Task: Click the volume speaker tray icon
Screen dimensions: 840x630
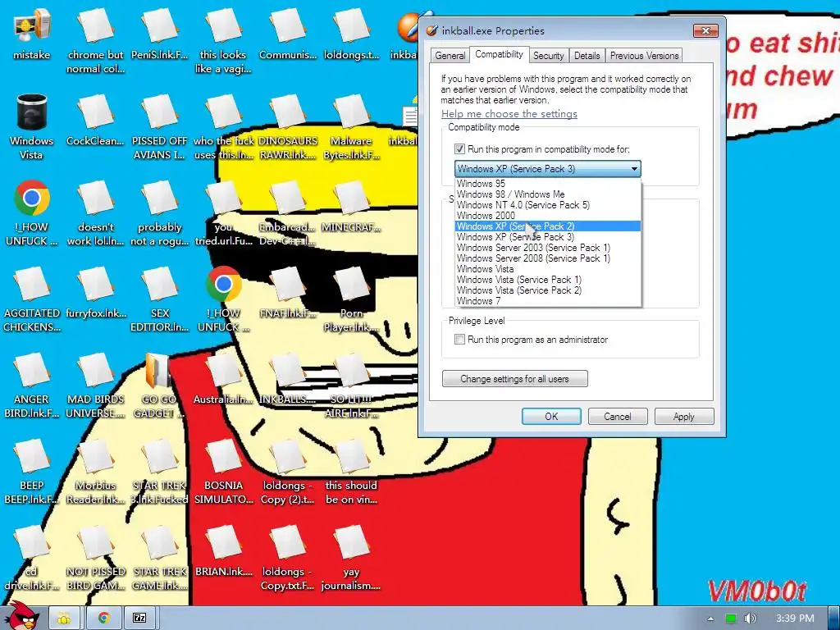Action: click(750, 619)
